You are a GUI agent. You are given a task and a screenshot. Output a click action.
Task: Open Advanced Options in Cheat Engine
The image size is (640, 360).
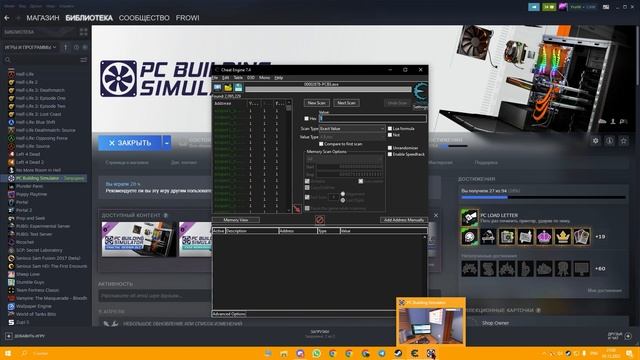(229, 314)
